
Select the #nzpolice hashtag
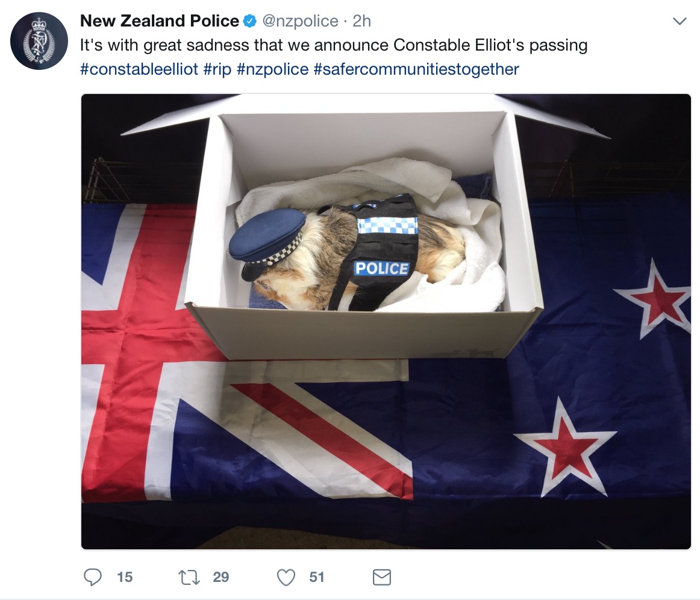(273, 69)
